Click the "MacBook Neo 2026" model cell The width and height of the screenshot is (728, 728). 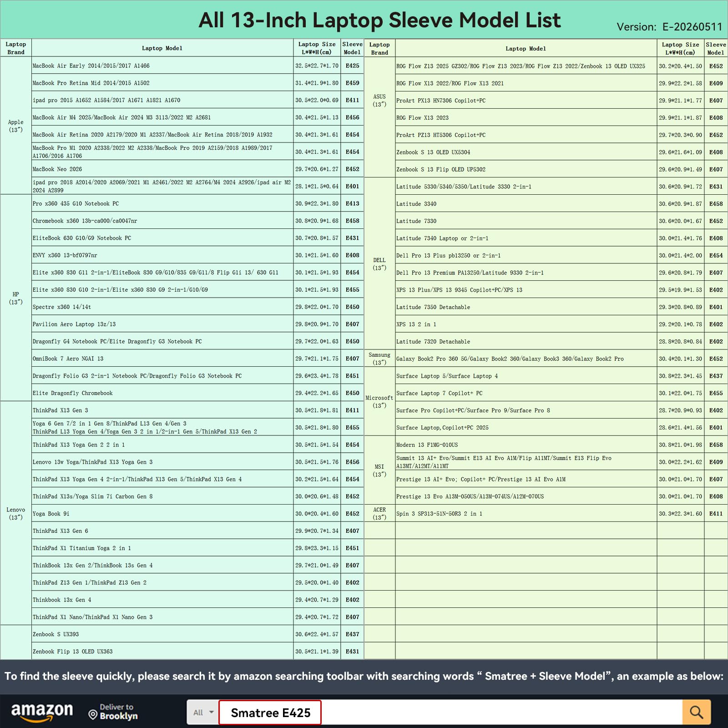162,169
